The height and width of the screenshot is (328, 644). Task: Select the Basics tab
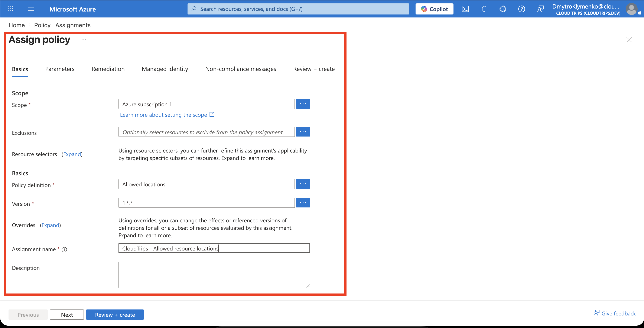(20, 69)
